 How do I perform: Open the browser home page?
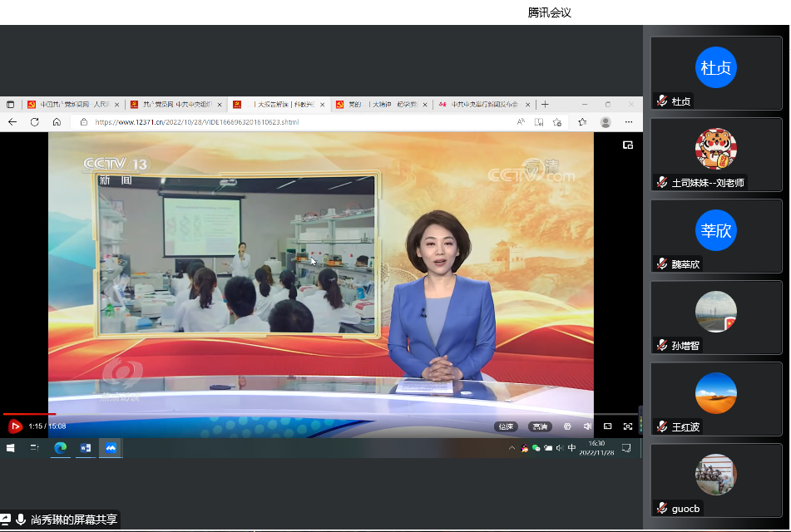[57, 122]
